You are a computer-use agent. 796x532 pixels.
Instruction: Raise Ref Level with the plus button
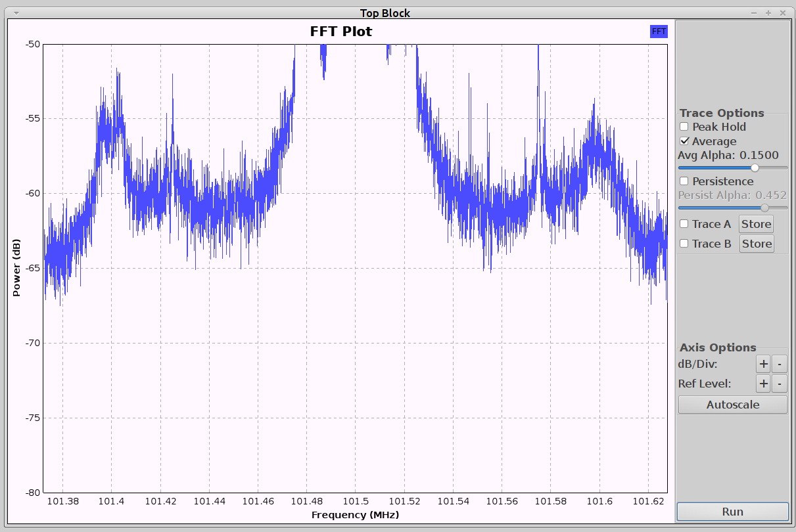click(763, 384)
